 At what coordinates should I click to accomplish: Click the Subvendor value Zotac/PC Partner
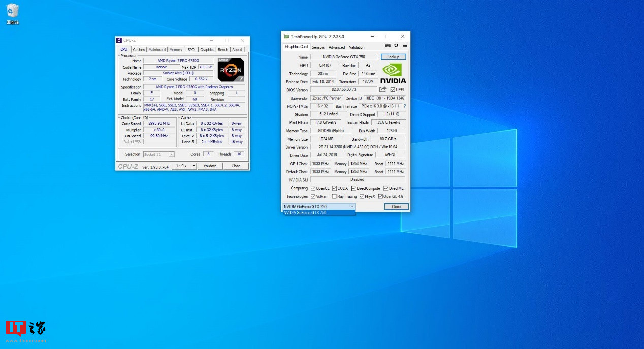click(x=327, y=98)
